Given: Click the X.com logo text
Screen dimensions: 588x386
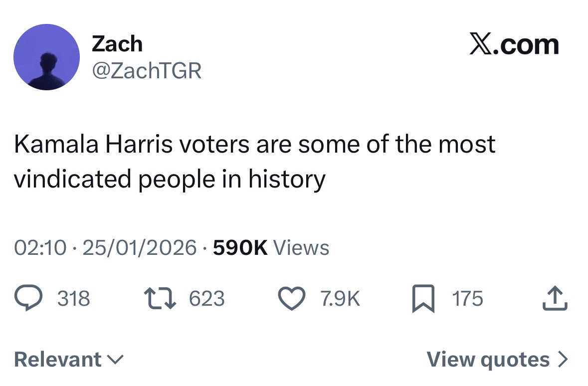Looking at the screenshot, I should (x=514, y=45).
